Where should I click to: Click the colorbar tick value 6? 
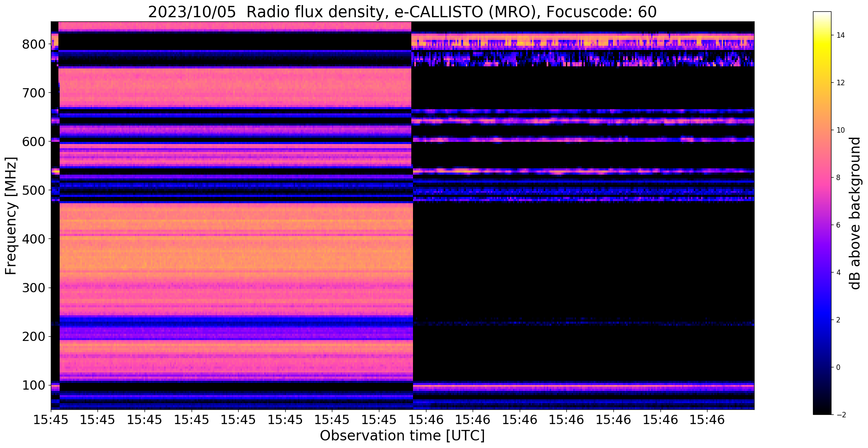(x=838, y=225)
